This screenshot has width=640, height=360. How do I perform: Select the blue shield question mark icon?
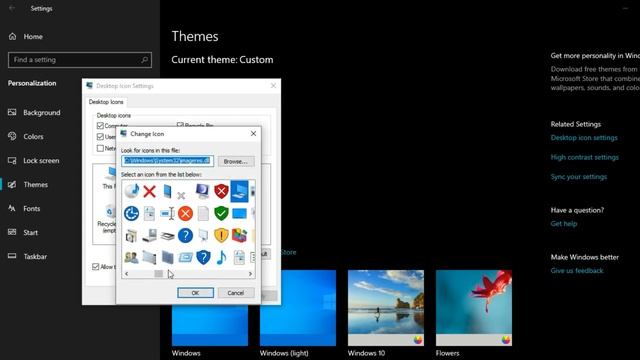pos(203,258)
